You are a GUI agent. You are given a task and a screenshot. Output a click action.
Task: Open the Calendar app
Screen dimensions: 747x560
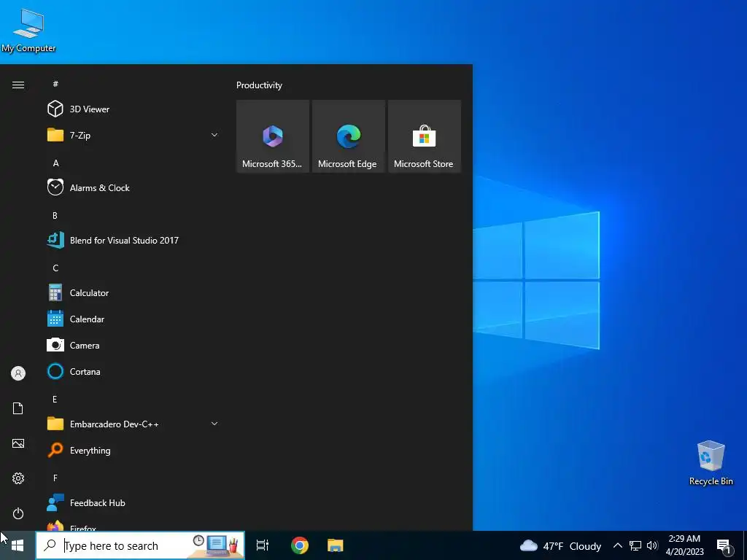(133, 319)
